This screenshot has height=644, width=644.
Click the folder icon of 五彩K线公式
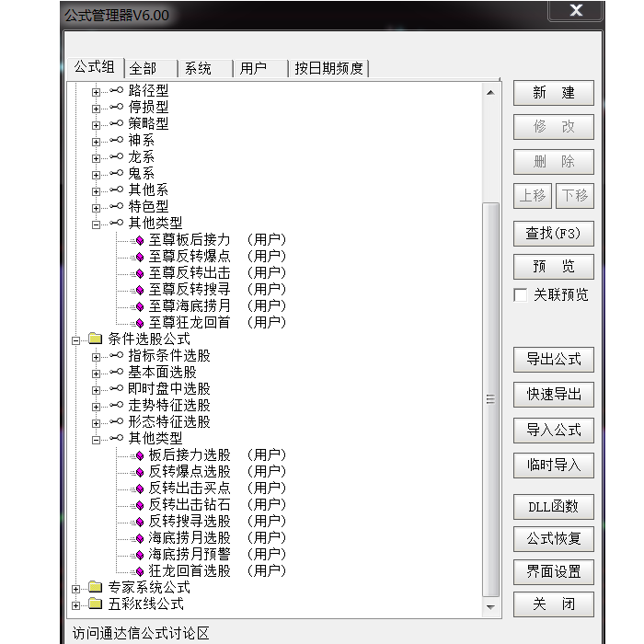[x=96, y=604]
